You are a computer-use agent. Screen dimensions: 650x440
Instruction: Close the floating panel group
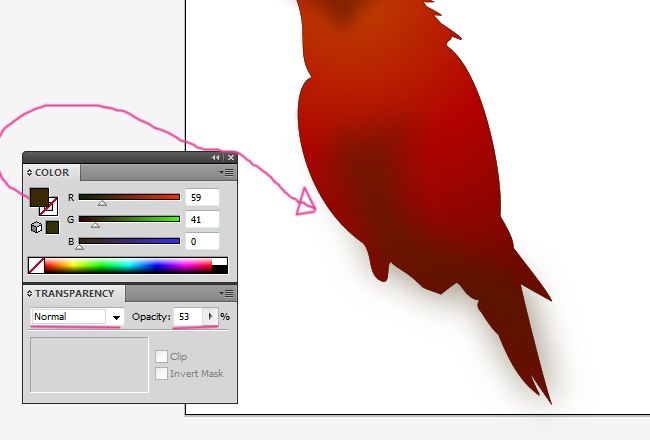point(231,158)
